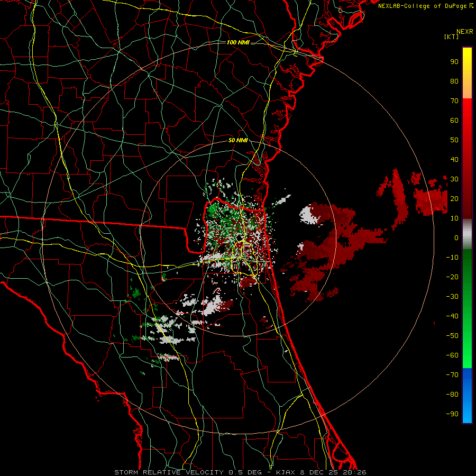Click the 80 value on the velocity scale
The width and height of the screenshot is (476, 476).
click(454, 81)
